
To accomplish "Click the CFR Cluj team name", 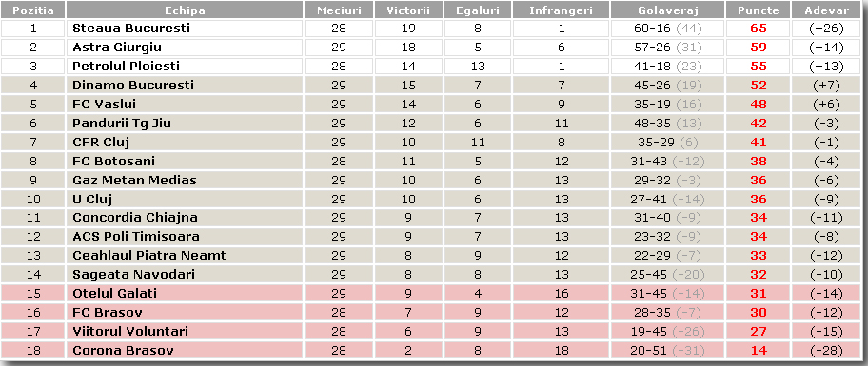I will click(x=101, y=142).
